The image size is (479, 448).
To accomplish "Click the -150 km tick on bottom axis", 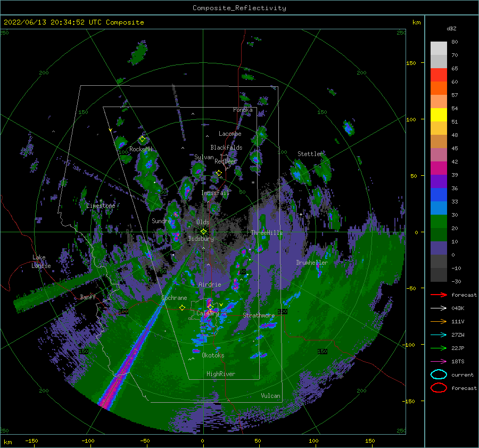I will (31, 441).
